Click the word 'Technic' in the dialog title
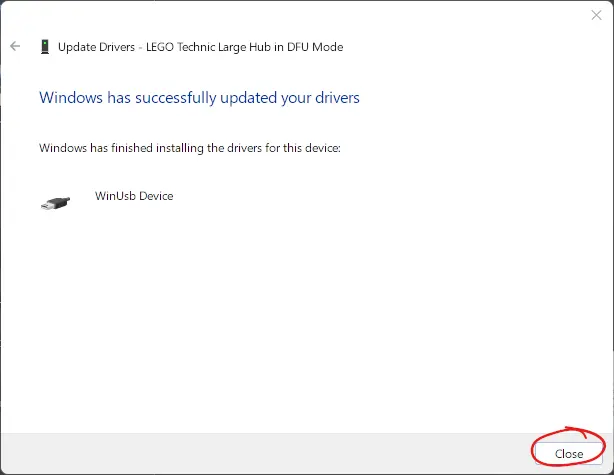Image resolution: width=614 pixels, height=475 pixels. (x=206, y=46)
